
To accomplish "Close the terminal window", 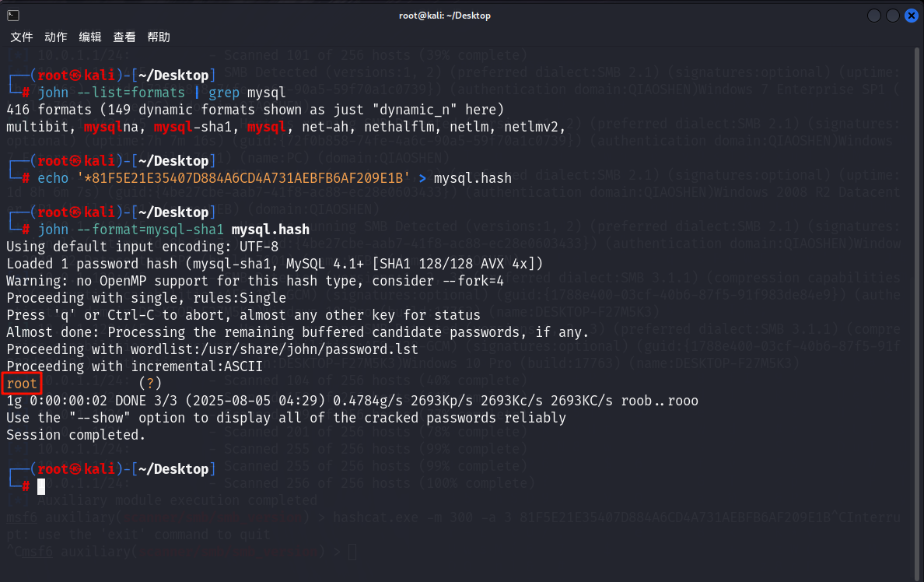I will pos(910,16).
